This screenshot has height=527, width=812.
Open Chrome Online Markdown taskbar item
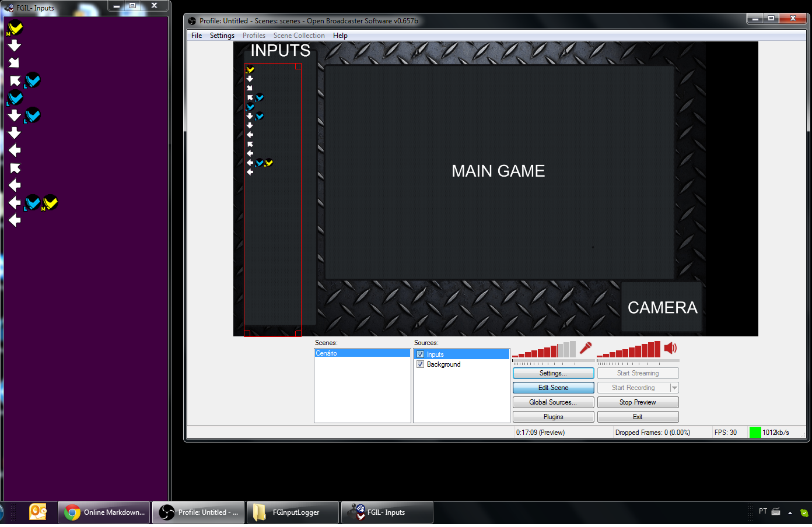(104, 512)
